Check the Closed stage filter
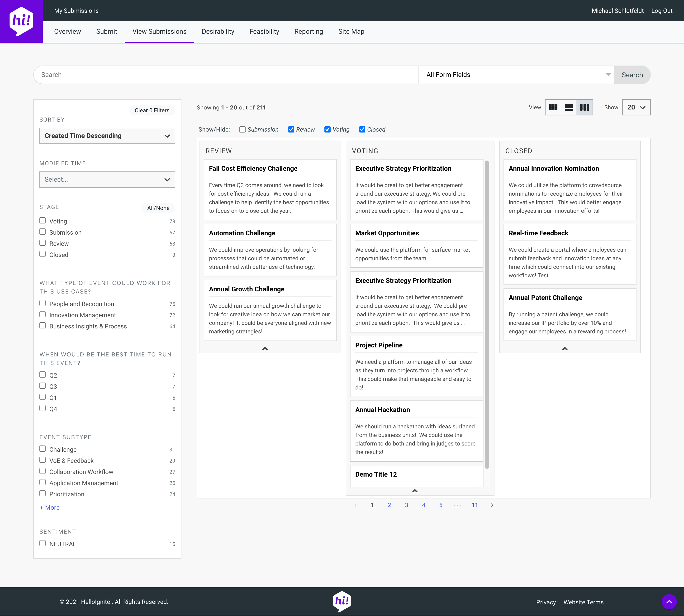The image size is (684, 616). [x=43, y=254]
